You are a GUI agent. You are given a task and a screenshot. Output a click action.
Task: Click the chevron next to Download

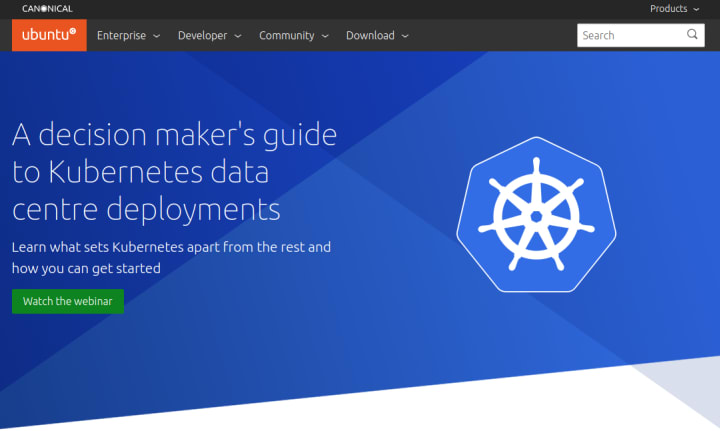tap(405, 36)
